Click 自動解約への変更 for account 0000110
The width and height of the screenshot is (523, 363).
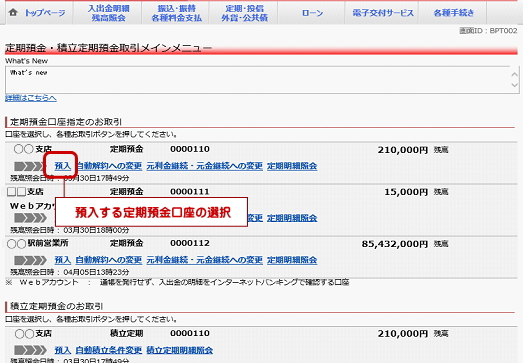(109, 166)
